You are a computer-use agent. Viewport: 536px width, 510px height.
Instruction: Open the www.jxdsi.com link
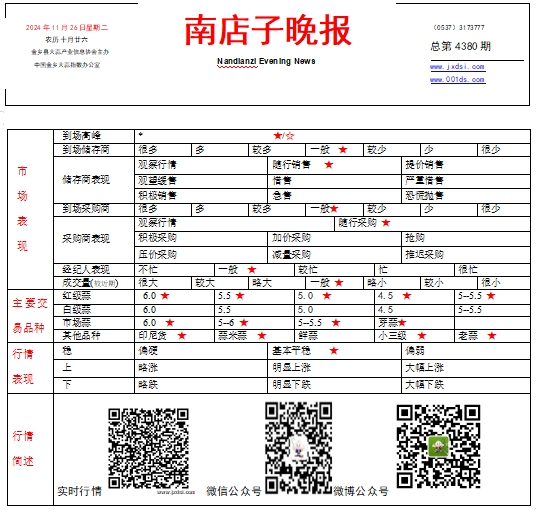(457, 67)
